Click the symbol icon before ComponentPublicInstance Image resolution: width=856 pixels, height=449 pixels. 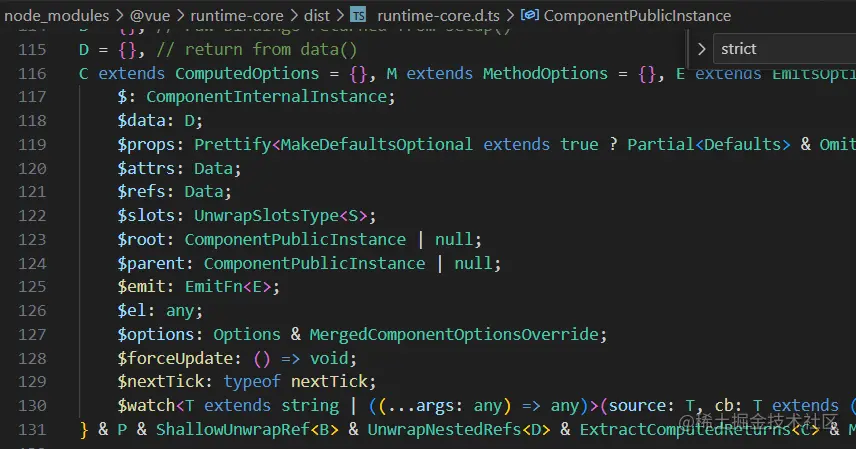[x=529, y=15]
